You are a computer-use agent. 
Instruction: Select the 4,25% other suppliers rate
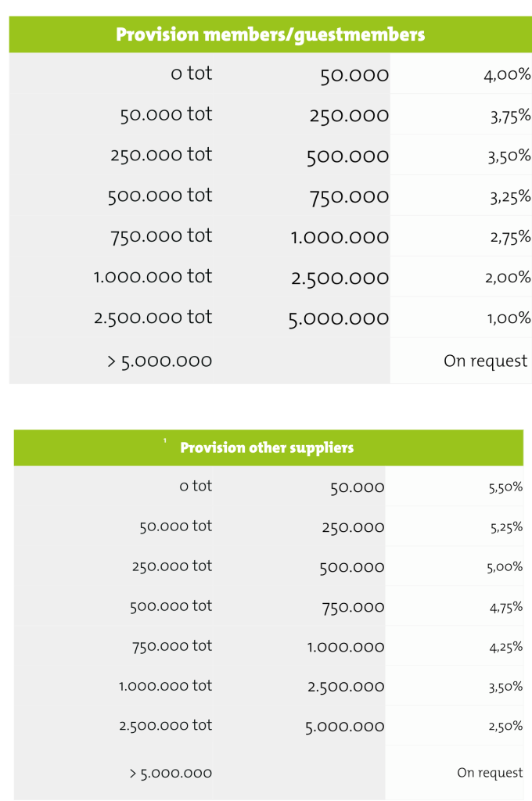(x=506, y=647)
